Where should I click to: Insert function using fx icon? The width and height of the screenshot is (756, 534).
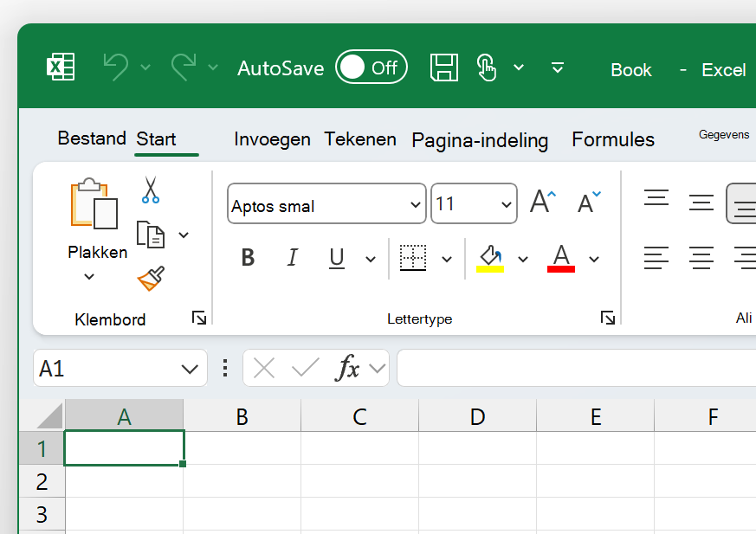[347, 368]
